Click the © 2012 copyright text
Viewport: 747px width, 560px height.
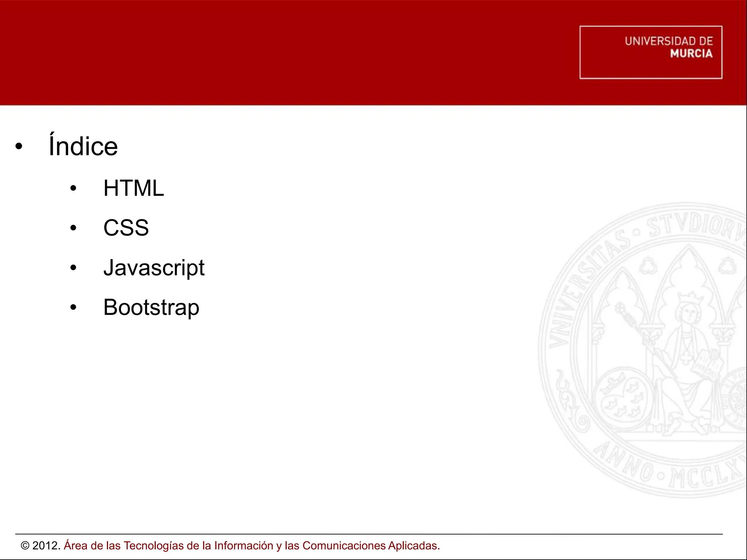click(x=40, y=546)
